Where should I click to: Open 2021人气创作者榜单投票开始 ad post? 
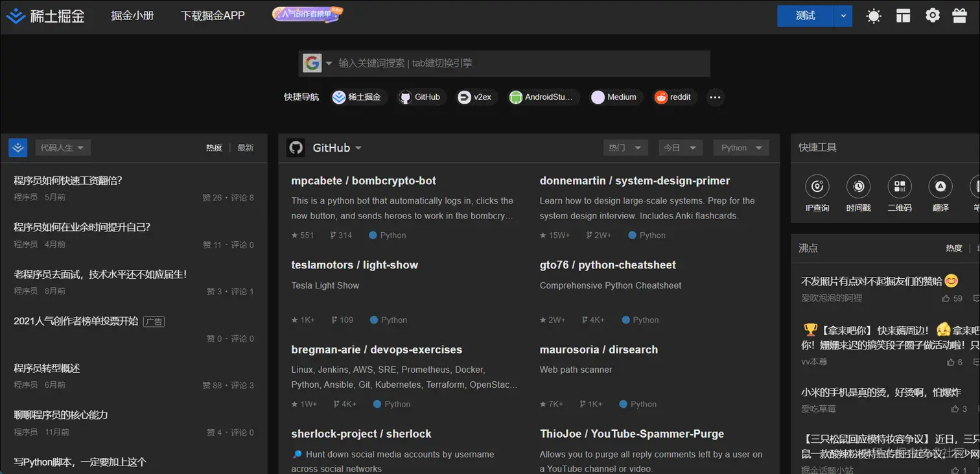click(x=76, y=321)
